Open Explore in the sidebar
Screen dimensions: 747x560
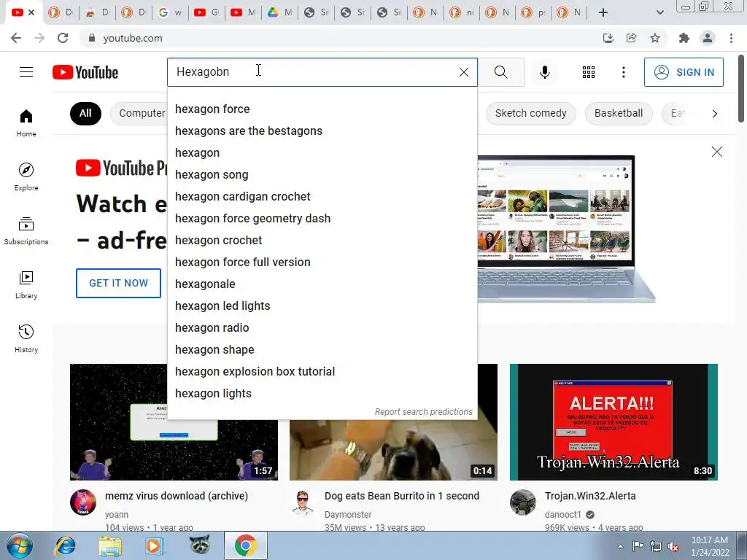click(x=26, y=176)
